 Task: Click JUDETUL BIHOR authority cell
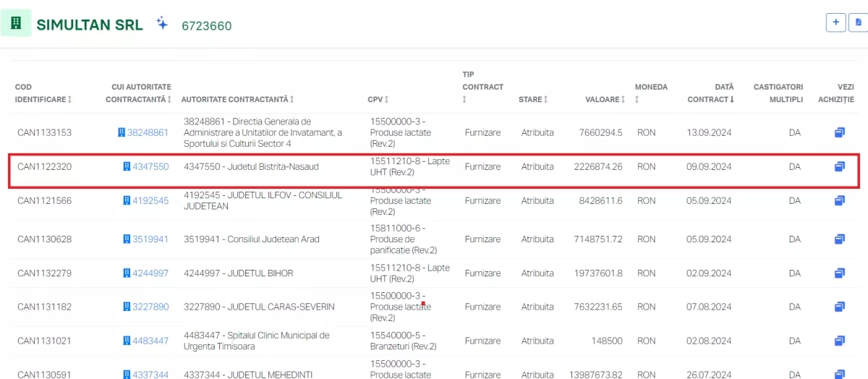click(x=238, y=273)
